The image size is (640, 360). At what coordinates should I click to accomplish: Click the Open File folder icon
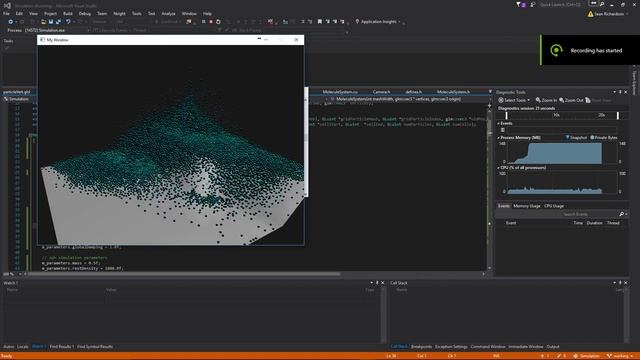(x=43, y=22)
